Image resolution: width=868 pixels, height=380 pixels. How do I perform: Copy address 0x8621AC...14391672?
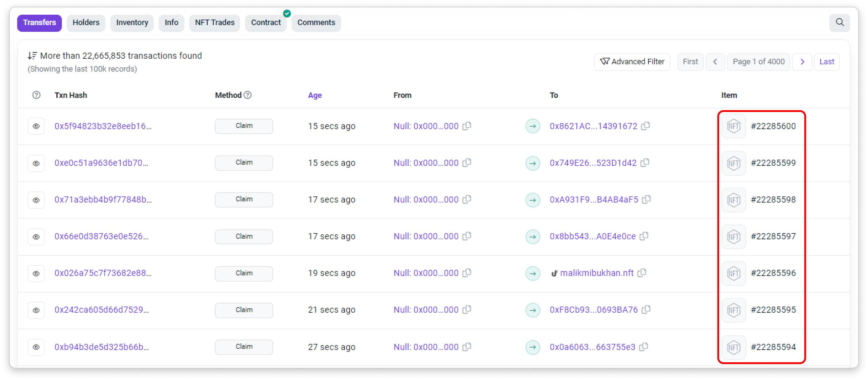[x=645, y=126]
